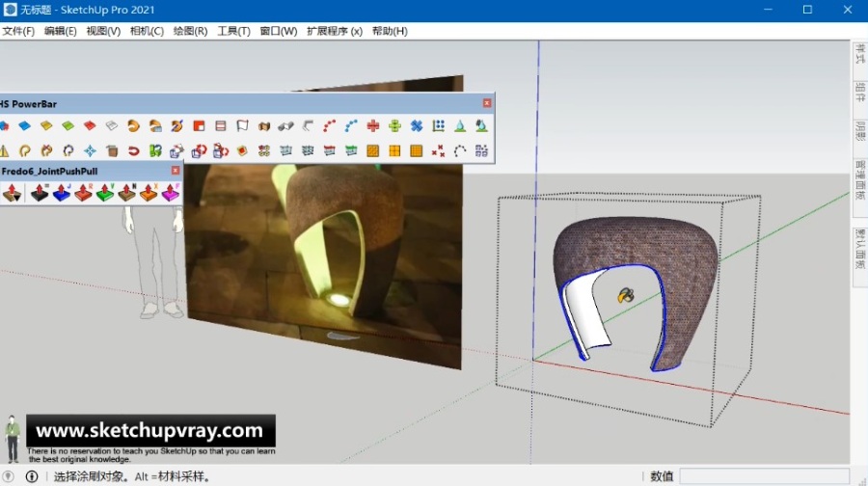
Task: Open the 窗口(W) menu
Action: [279, 31]
